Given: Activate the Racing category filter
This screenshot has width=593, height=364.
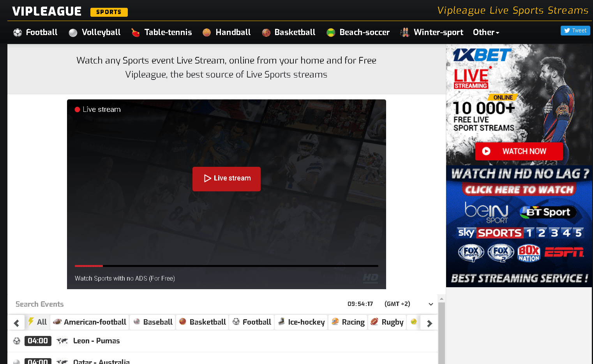Looking at the screenshot, I should click(348, 322).
